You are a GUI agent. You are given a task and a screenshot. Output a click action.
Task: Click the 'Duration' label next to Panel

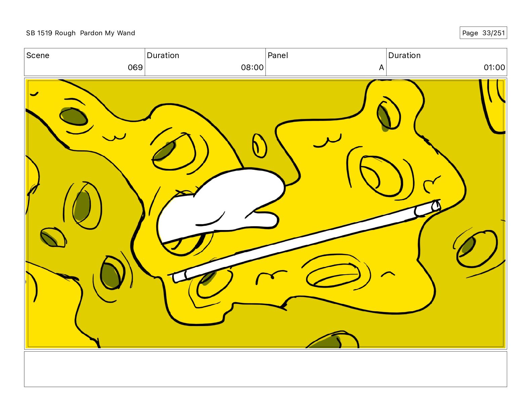point(404,55)
